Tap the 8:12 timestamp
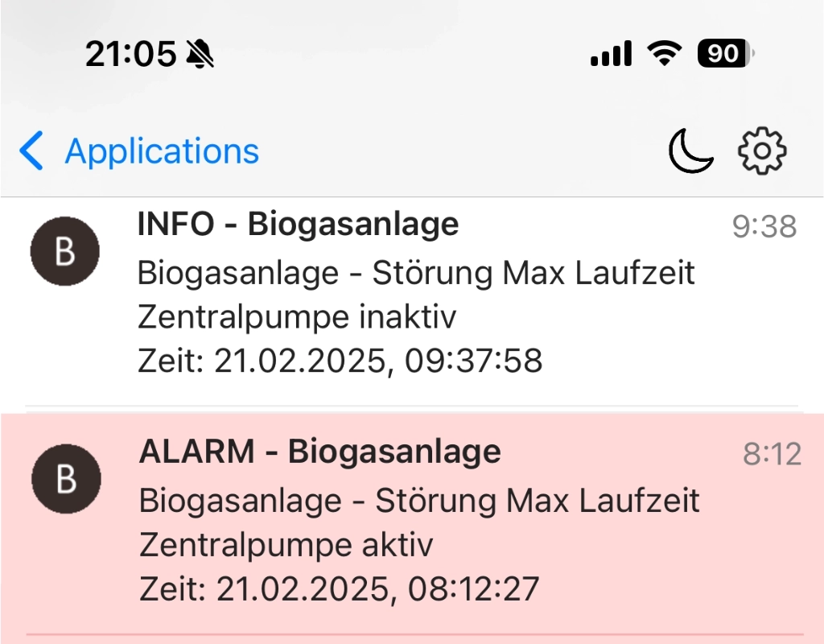 [x=772, y=454]
